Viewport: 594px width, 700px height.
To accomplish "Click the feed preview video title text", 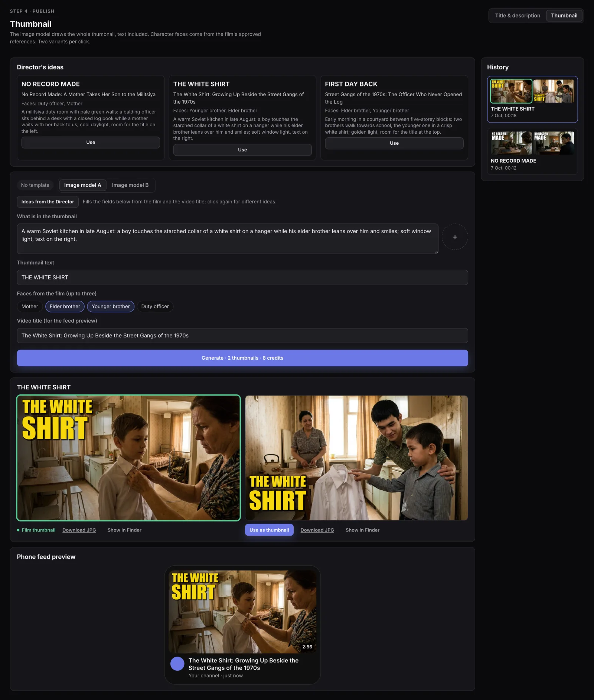I will pyautogui.click(x=244, y=664).
